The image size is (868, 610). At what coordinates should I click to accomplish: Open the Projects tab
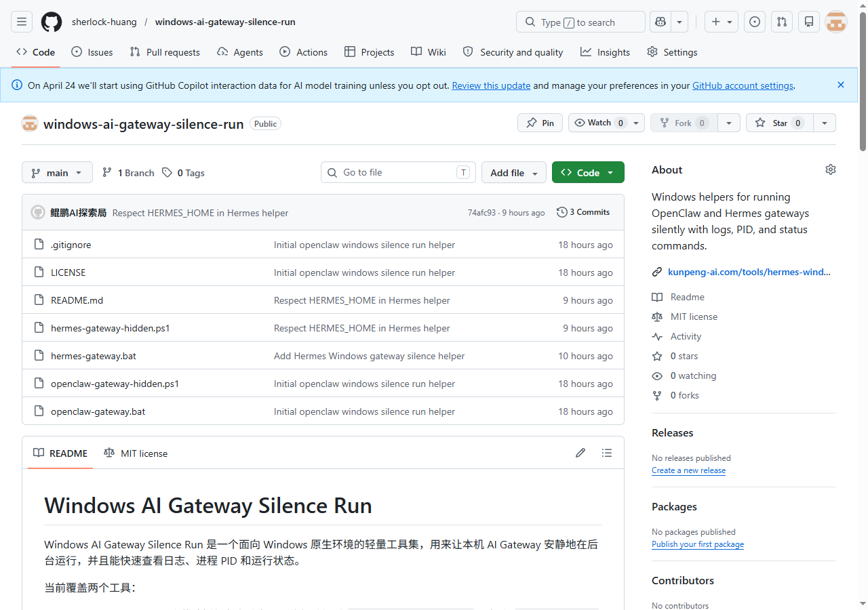(369, 52)
